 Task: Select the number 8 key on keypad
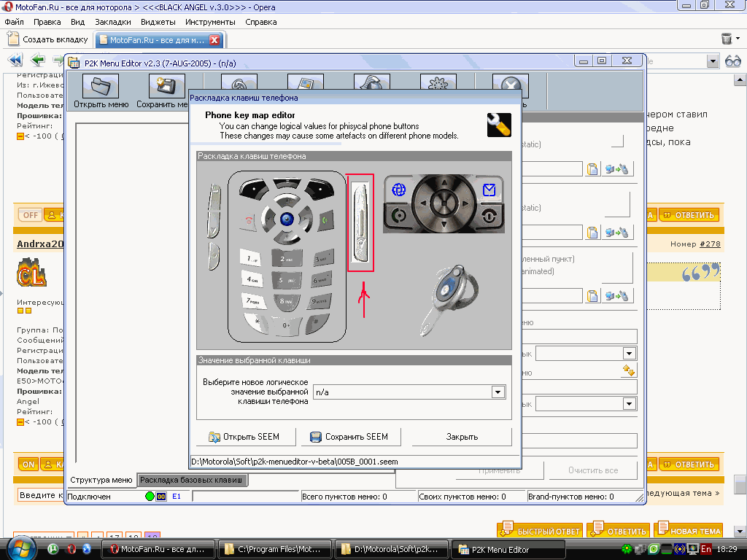tap(286, 301)
